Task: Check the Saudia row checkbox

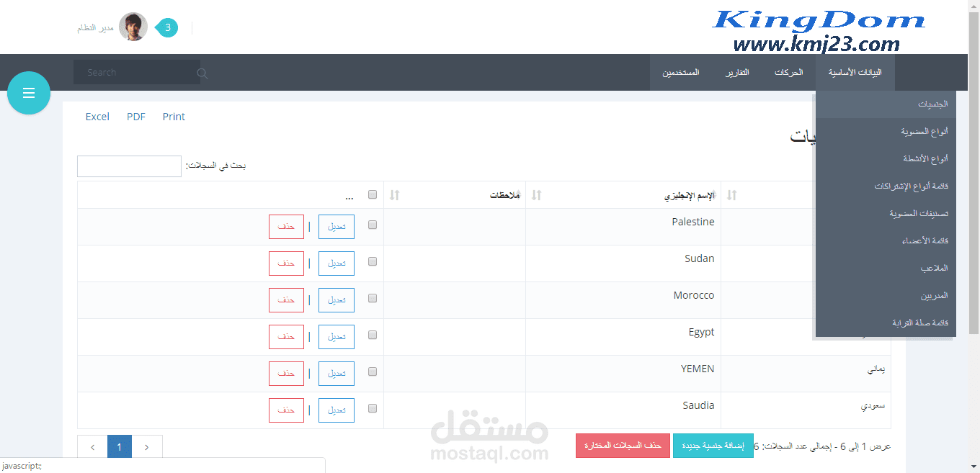Action: click(x=373, y=408)
